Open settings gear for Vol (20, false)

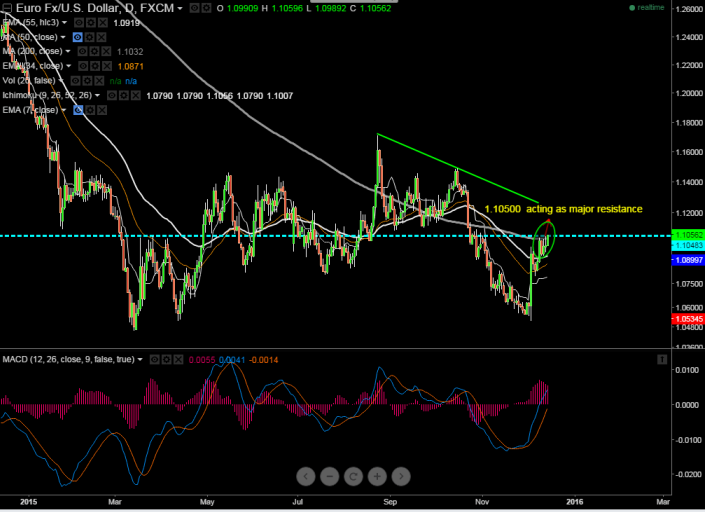coord(88,80)
